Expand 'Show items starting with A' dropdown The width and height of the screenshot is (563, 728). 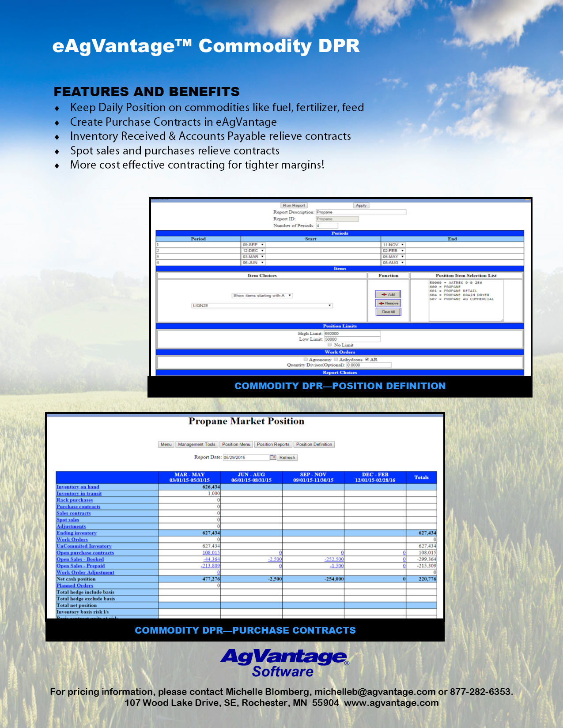pos(262,296)
